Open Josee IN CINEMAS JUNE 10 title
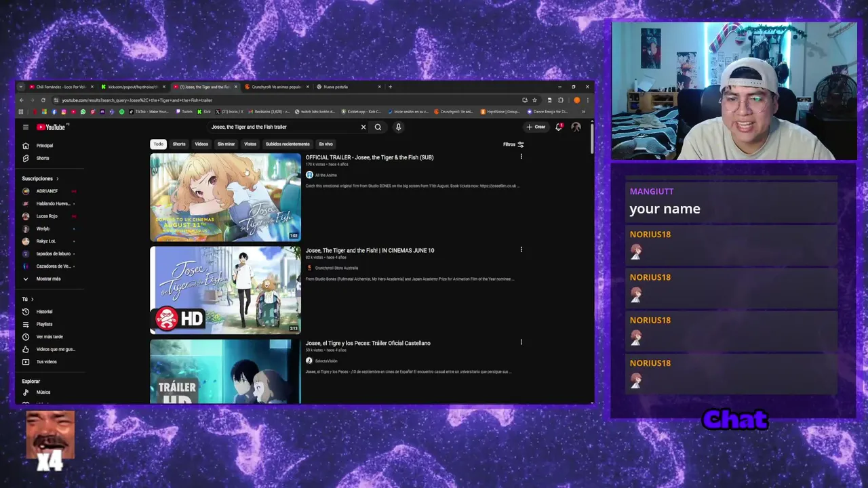Viewport: 868px width, 488px height. [x=370, y=250]
